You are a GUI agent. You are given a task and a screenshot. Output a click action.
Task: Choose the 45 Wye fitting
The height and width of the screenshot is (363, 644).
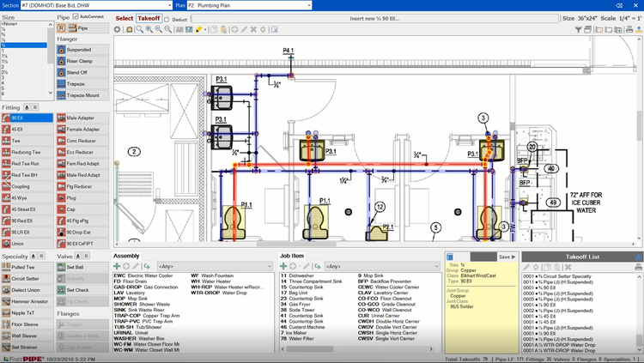point(27,197)
